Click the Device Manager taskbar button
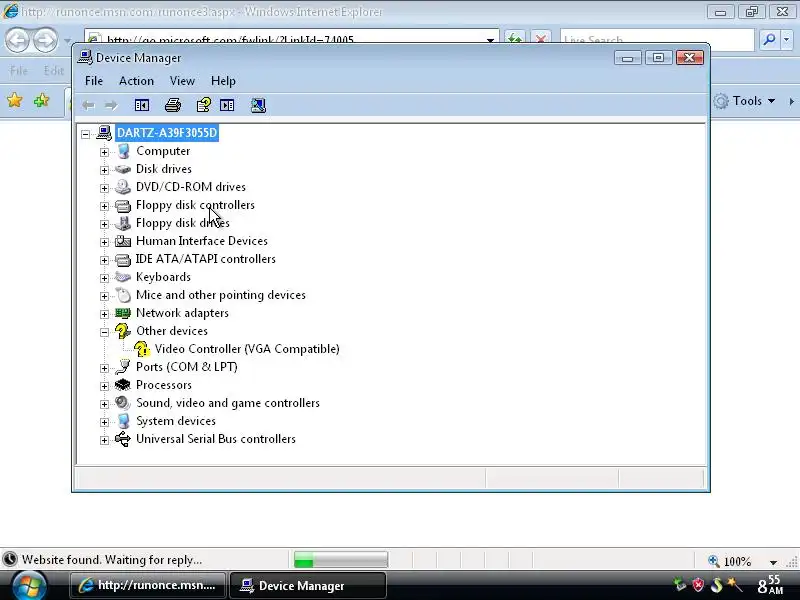 (308, 585)
